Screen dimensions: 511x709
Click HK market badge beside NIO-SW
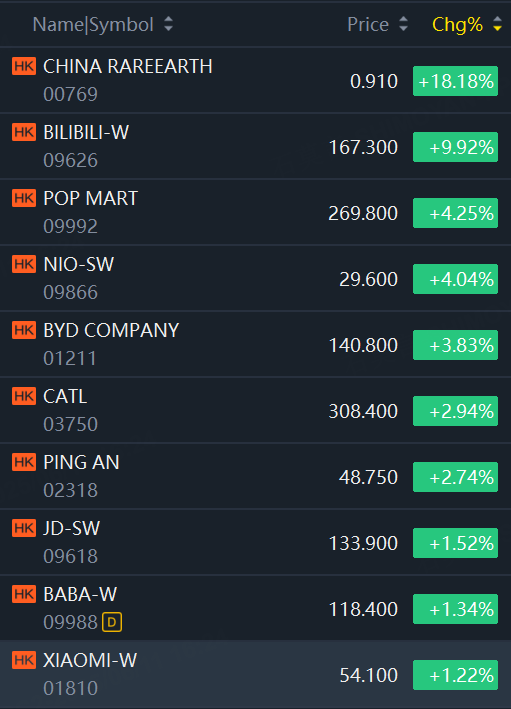point(24,265)
